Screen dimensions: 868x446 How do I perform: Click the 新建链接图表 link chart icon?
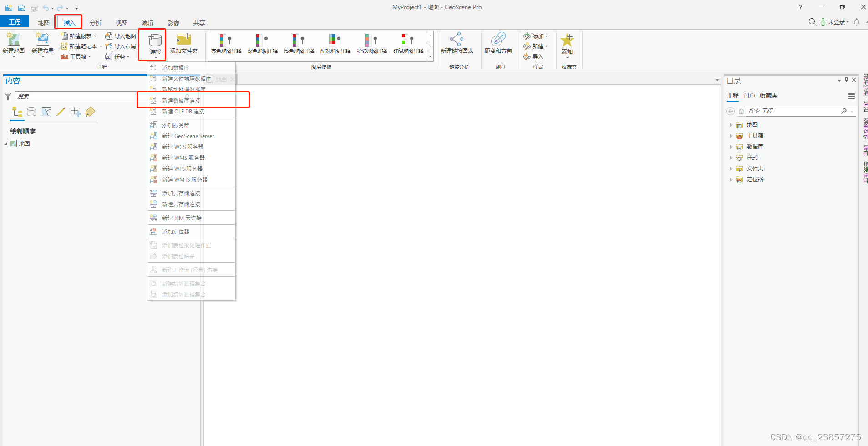457,39
